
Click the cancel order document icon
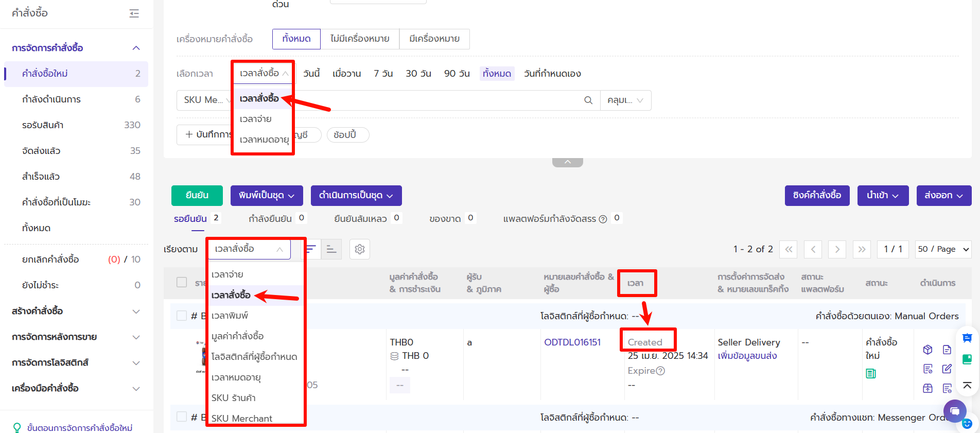click(927, 369)
